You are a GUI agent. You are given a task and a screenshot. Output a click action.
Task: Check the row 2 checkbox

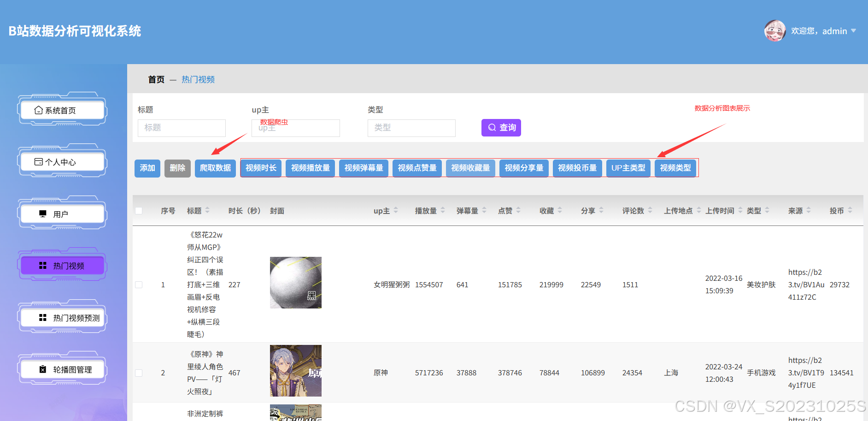click(x=139, y=373)
